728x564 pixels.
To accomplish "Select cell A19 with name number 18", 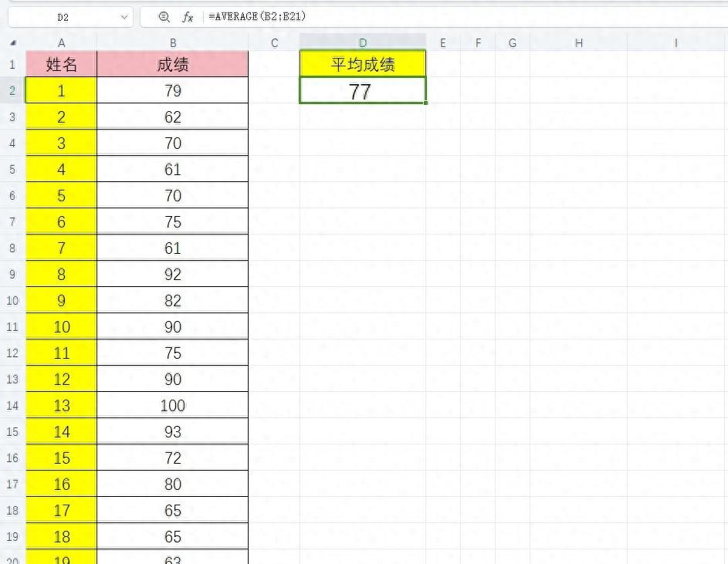I will [x=61, y=536].
